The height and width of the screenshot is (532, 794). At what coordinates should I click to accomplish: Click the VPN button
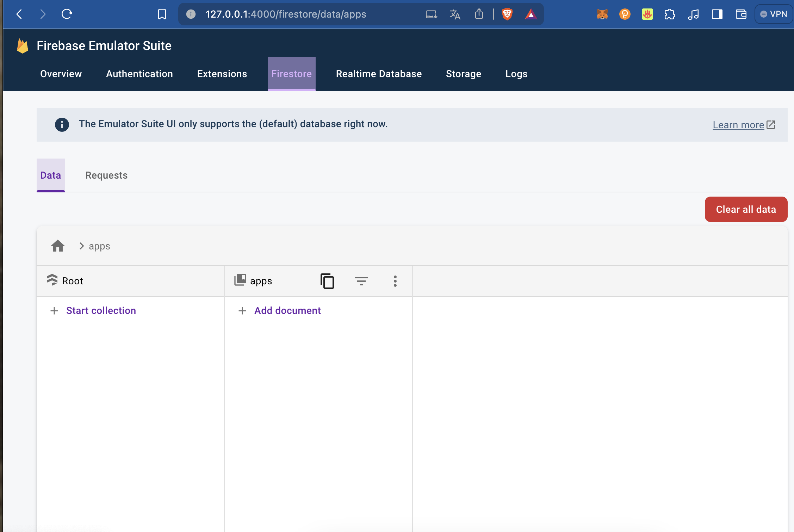(774, 14)
